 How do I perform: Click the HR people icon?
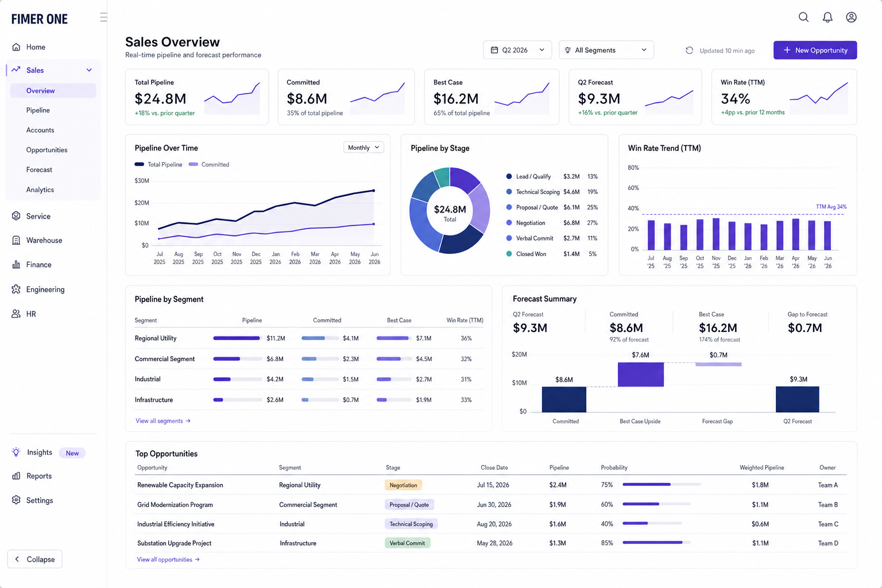[16, 314]
